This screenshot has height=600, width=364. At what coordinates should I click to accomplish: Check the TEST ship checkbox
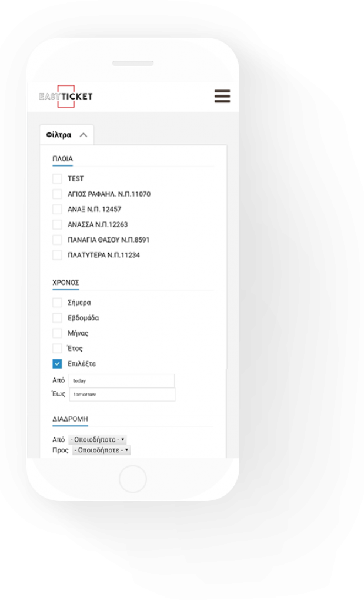[57, 178]
